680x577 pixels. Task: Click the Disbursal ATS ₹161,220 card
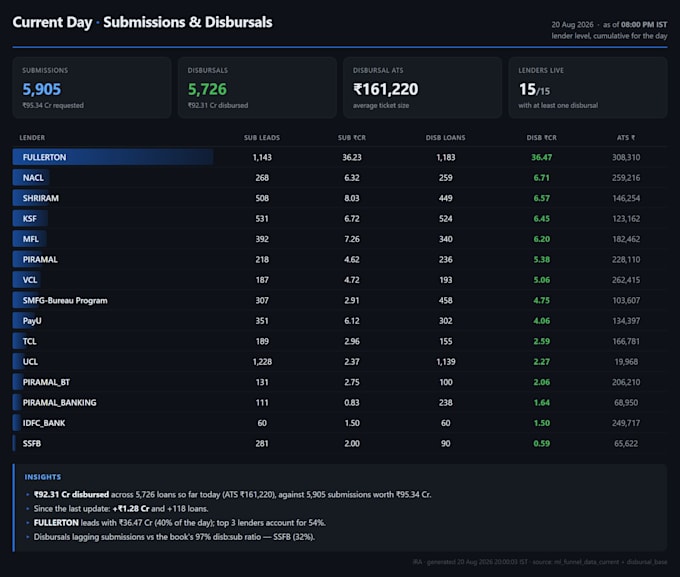pyautogui.click(x=422, y=88)
